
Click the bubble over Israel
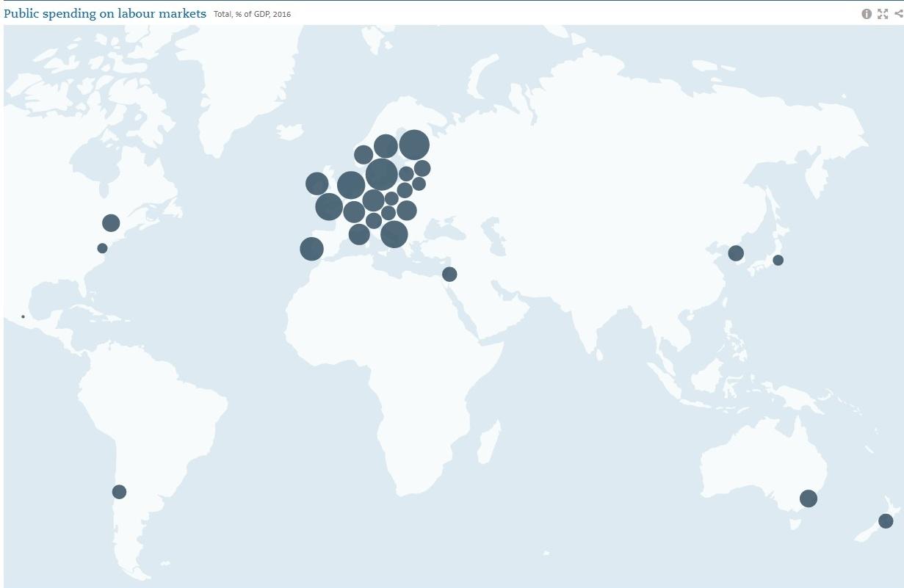point(449,274)
